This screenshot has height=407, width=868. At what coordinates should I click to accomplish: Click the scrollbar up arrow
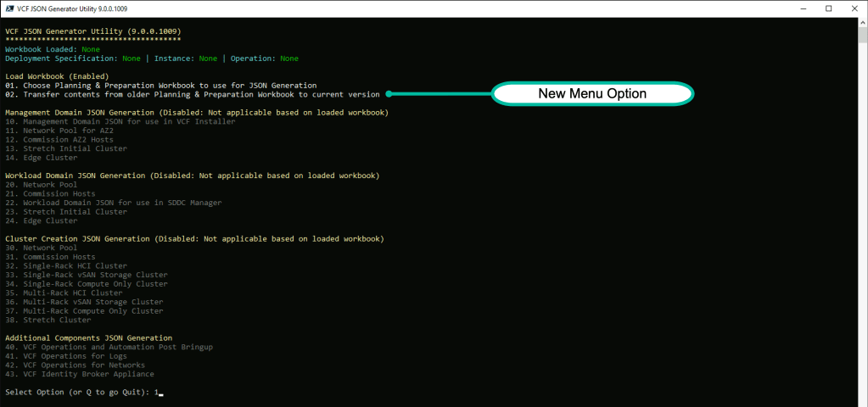862,20
